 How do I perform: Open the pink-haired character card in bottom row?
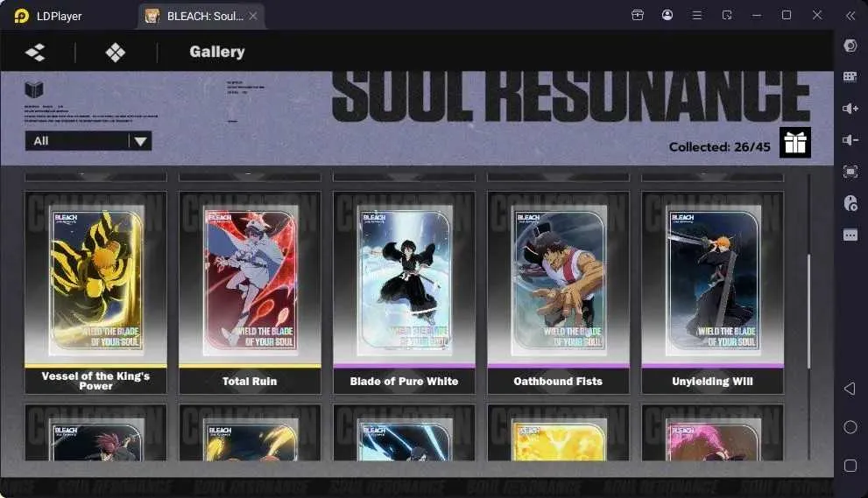(712, 432)
